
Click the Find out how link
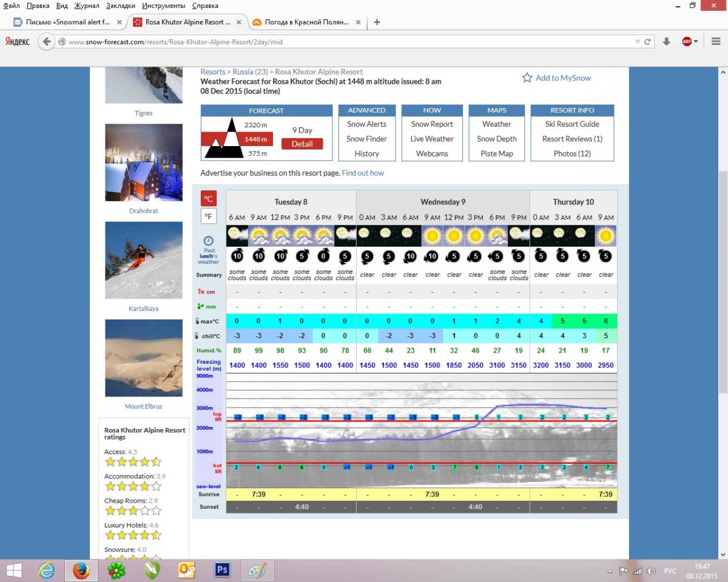(x=363, y=173)
